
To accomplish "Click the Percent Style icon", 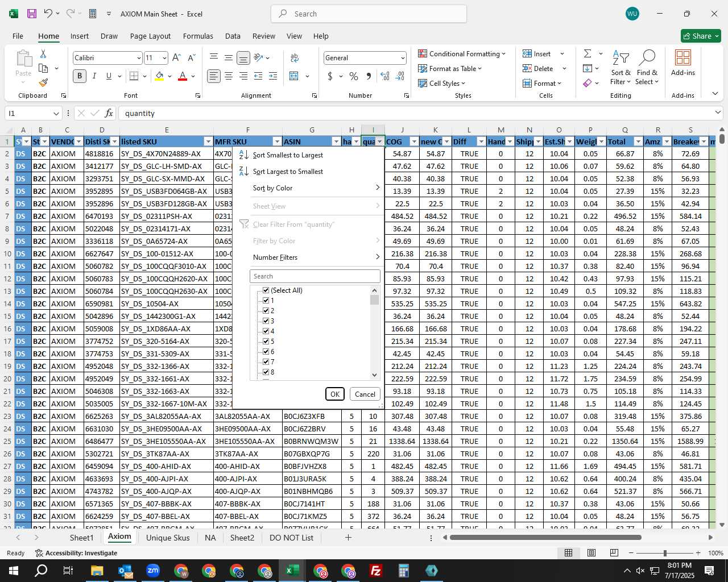I will click(x=354, y=76).
